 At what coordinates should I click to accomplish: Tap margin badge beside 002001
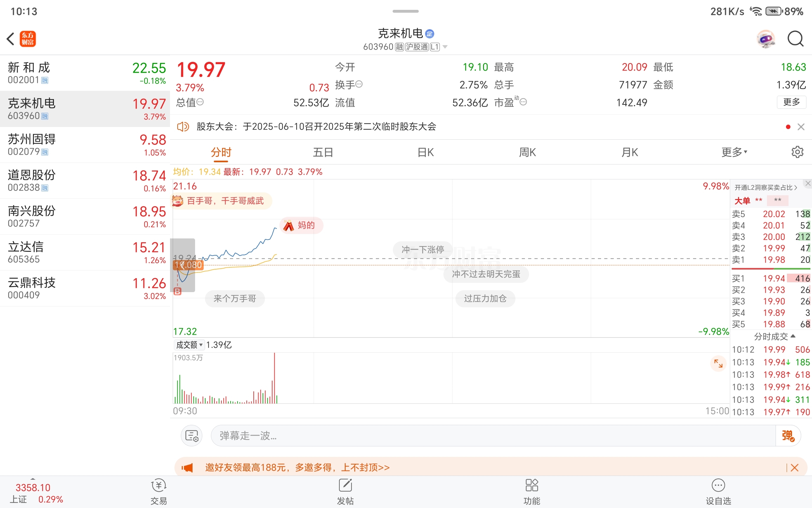(45, 80)
